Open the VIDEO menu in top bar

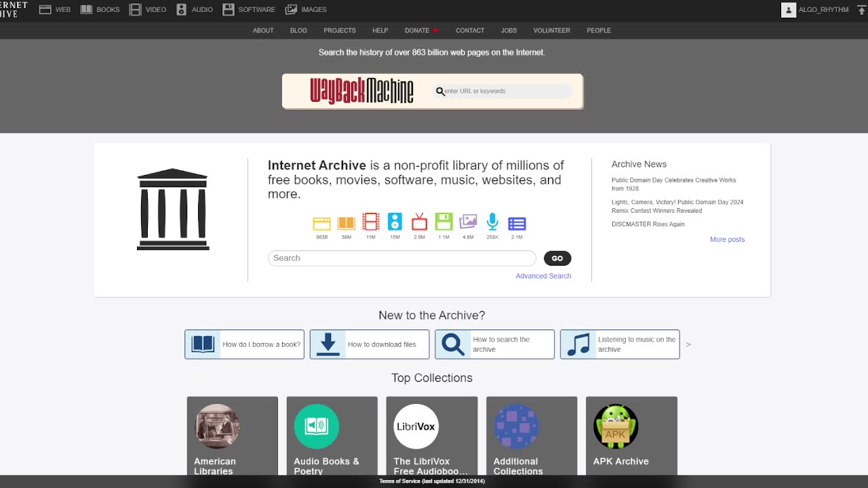(148, 9)
